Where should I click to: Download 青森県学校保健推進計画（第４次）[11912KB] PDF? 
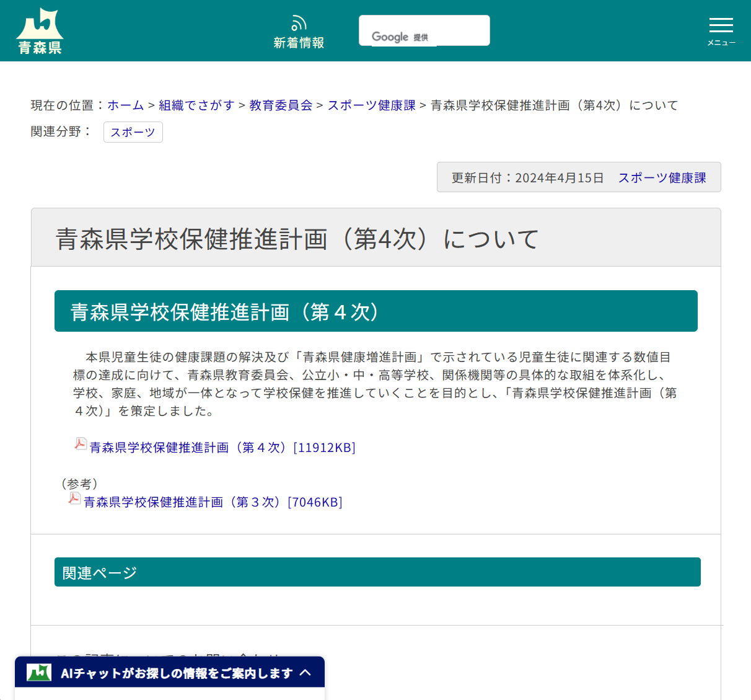[222, 447]
